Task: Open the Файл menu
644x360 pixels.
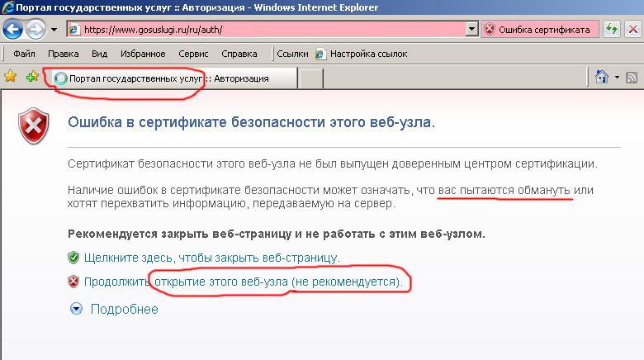Action: [x=24, y=54]
